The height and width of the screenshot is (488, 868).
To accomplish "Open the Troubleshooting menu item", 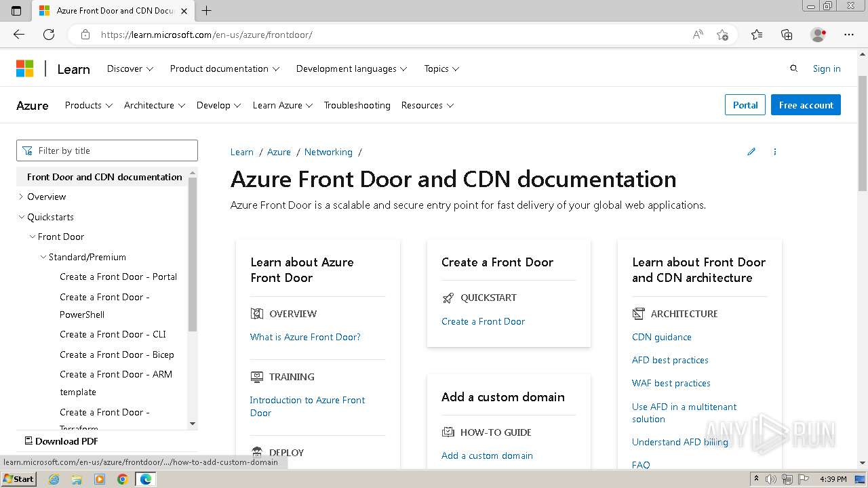I will click(357, 105).
